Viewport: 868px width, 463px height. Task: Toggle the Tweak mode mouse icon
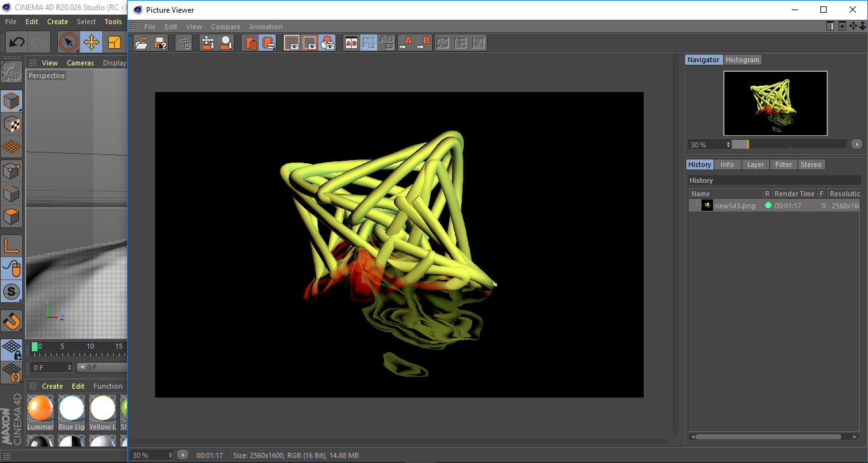click(11, 269)
